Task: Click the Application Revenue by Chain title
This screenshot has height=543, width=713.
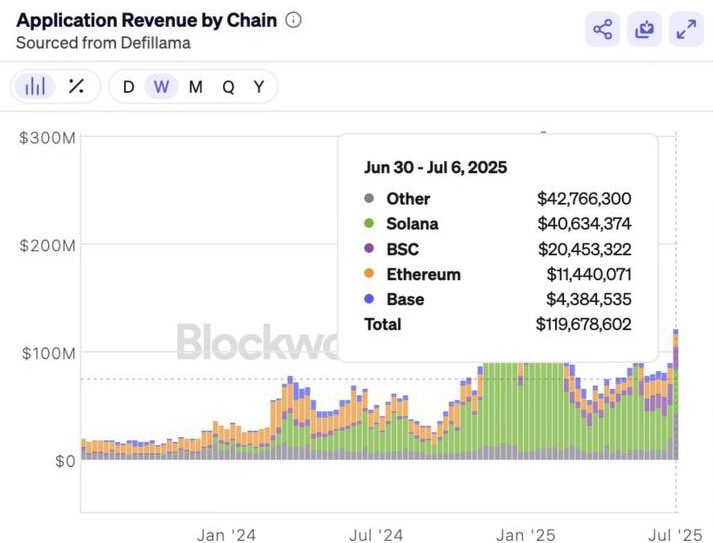Action: [x=146, y=20]
